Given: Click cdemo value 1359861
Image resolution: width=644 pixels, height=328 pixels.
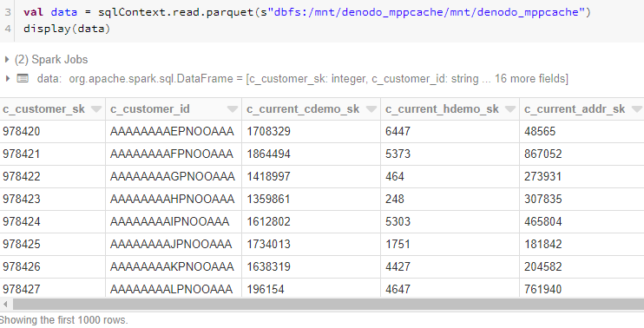Looking at the screenshot, I should pos(268,199).
